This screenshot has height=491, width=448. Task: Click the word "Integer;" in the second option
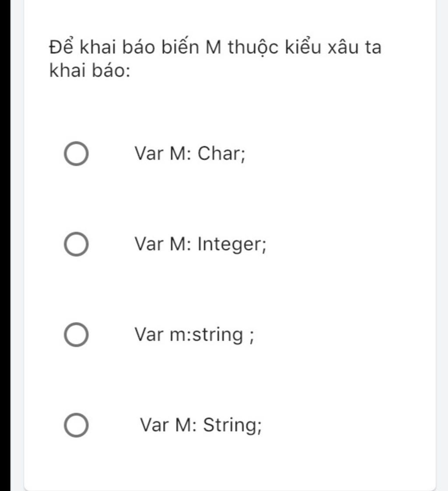point(232,244)
